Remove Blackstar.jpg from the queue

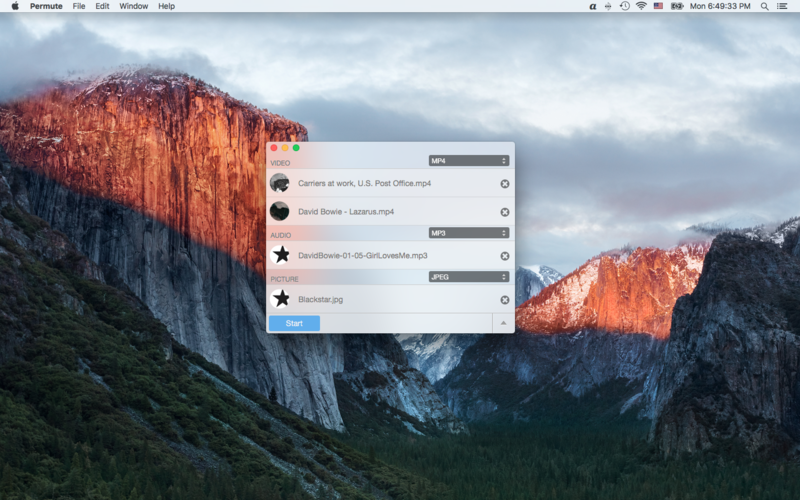[x=504, y=300]
